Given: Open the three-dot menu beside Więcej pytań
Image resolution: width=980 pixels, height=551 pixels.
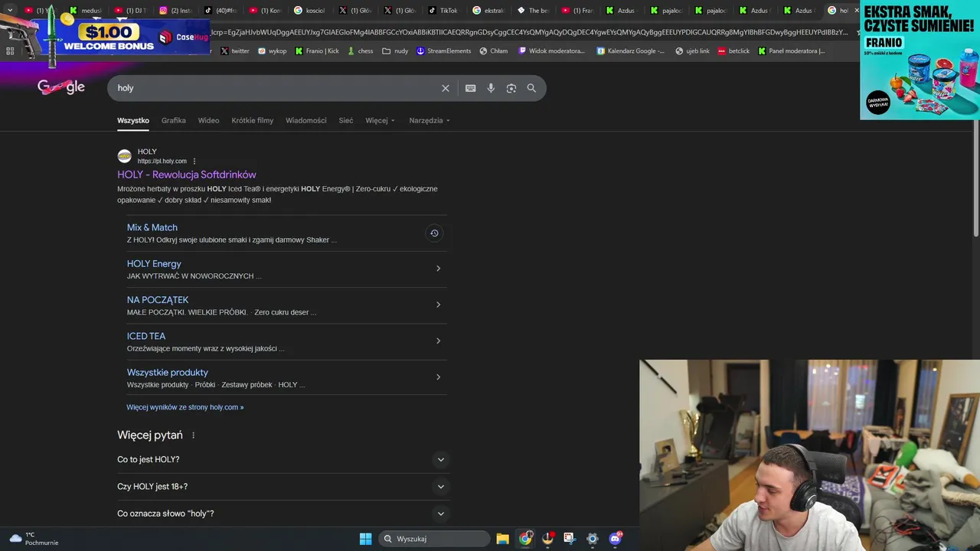Looking at the screenshot, I should point(193,435).
